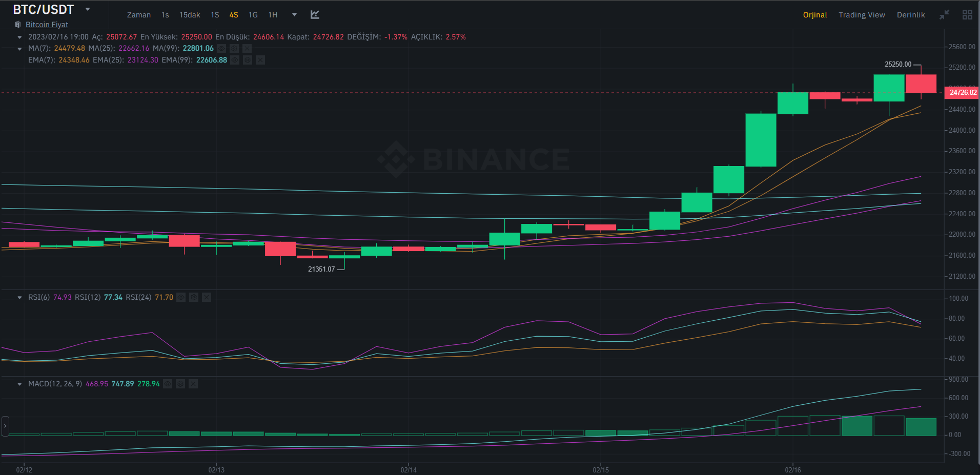The height and width of the screenshot is (475, 980).
Task: Switch to the Trading View chart
Action: pyautogui.click(x=862, y=15)
